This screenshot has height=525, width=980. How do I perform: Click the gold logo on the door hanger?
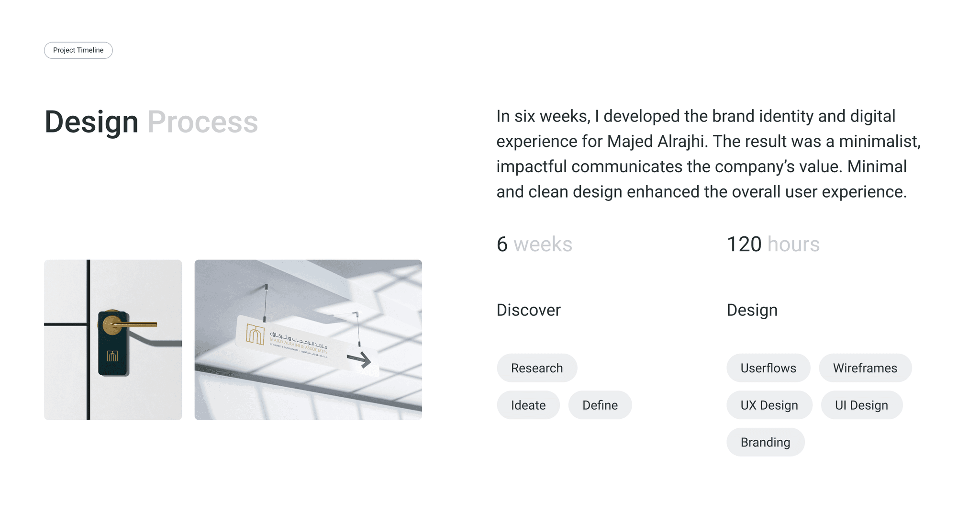click(112, 356)
